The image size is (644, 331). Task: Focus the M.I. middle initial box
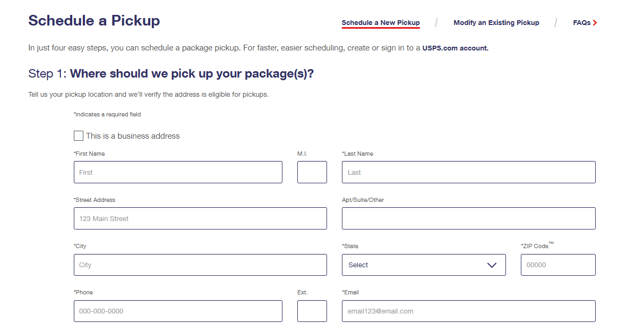312,172
